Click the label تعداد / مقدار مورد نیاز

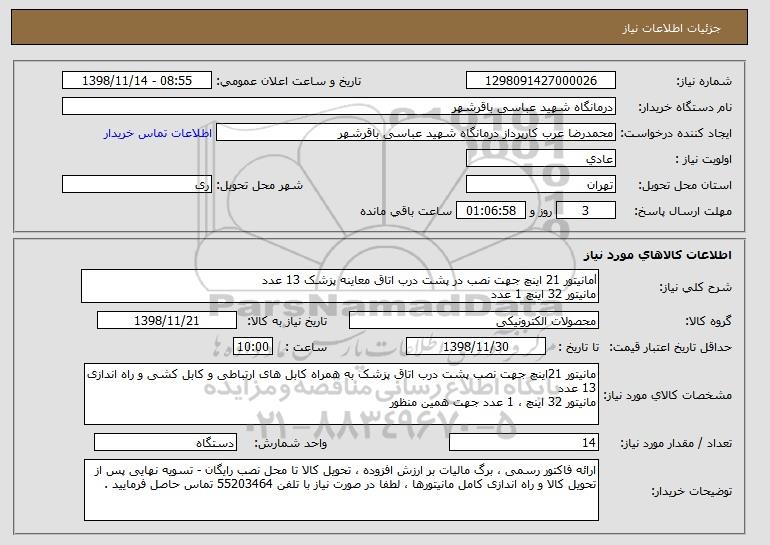point(676,443)
